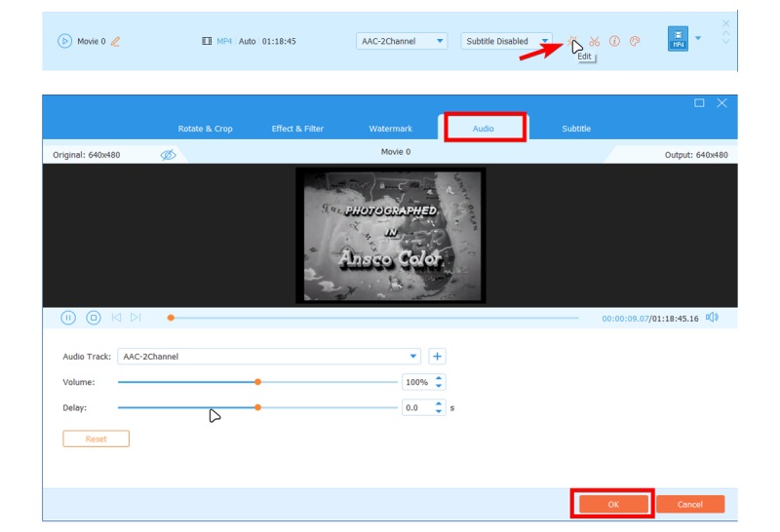Image resolution: width=780 pixels, height=532 pixels.
Task: Decrease volume with the down stepper arrow
Action: (439, 386)
